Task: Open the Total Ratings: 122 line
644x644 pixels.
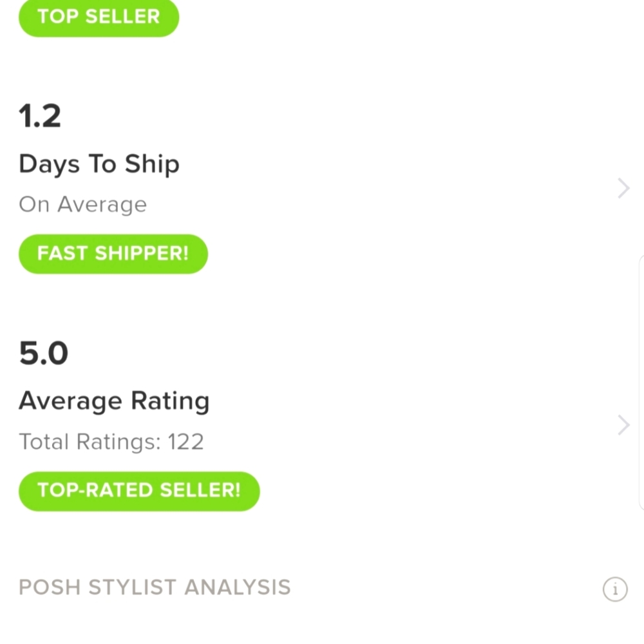Action: (111, 442)
